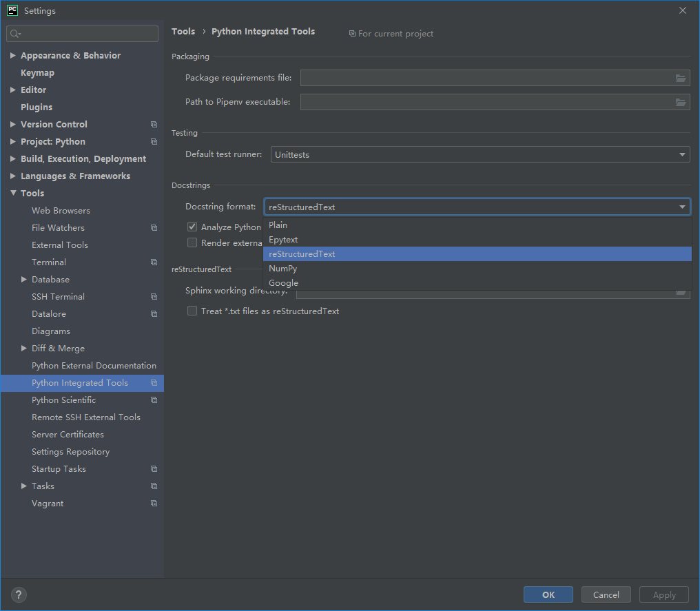
Task: Open External Tools settings
Action: click(60, 245)
